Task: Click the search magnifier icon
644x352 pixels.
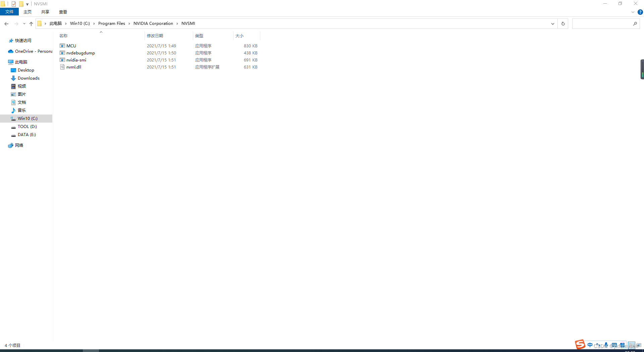Action: 635,24
